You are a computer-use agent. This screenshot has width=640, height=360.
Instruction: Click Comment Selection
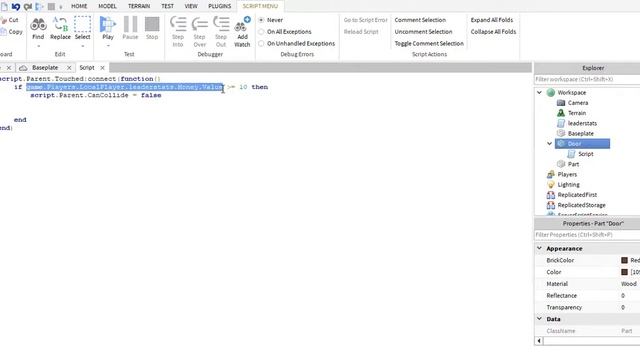pos(420,20)
